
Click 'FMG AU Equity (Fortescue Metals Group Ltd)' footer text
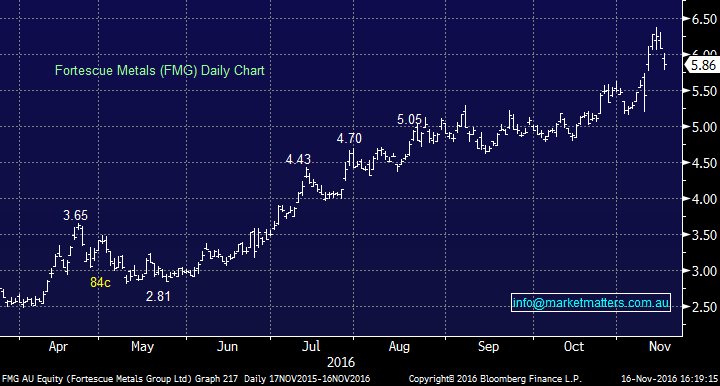[x=96, y=379]
